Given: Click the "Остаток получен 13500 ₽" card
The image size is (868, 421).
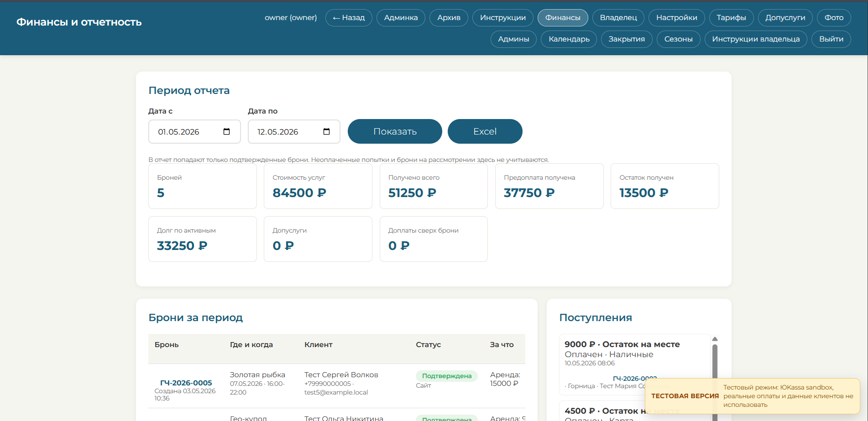Looking at the screenshot, I should (664, 186).
